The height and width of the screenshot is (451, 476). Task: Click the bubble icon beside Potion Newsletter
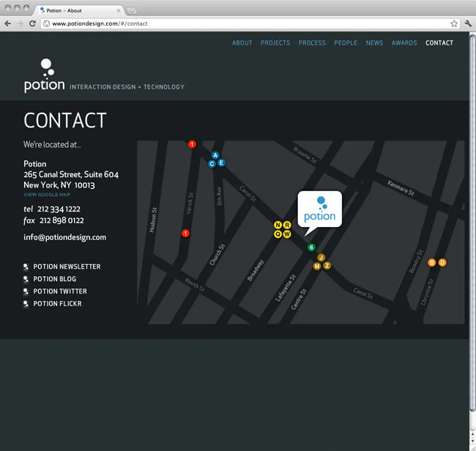tap(26, 266)
